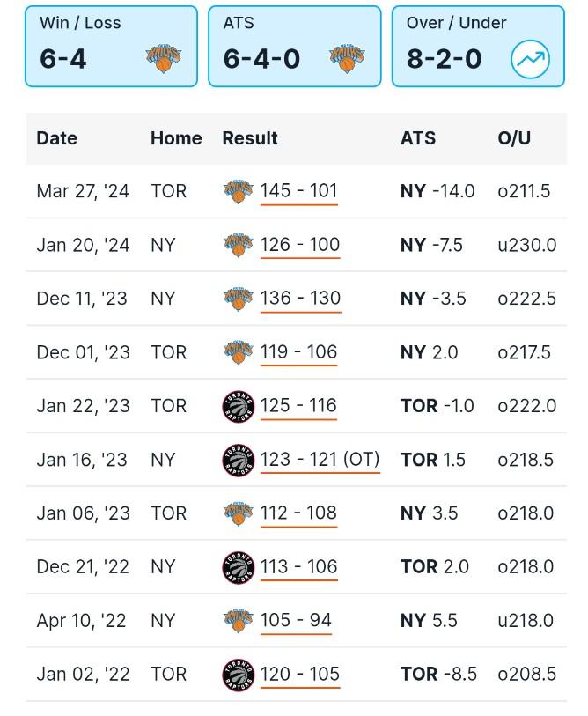
Task: Click the Win / Loss 6-4 card
Action: [112, 47]
